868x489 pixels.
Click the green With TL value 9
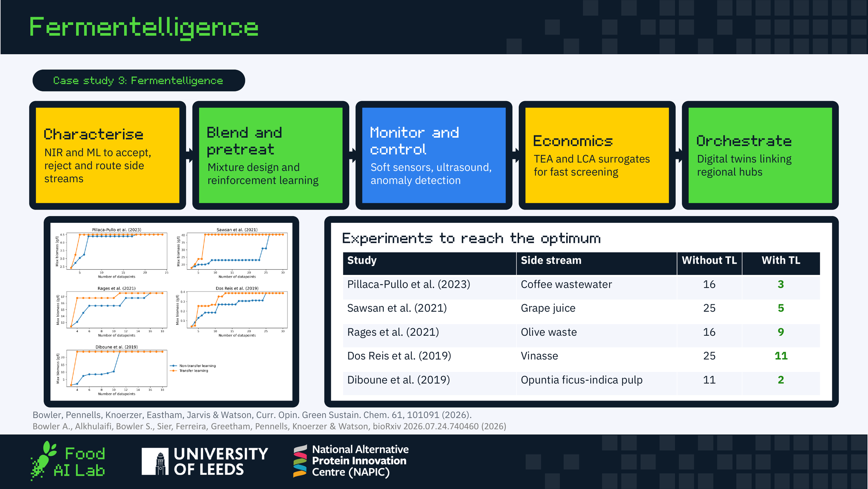point(781,332)
